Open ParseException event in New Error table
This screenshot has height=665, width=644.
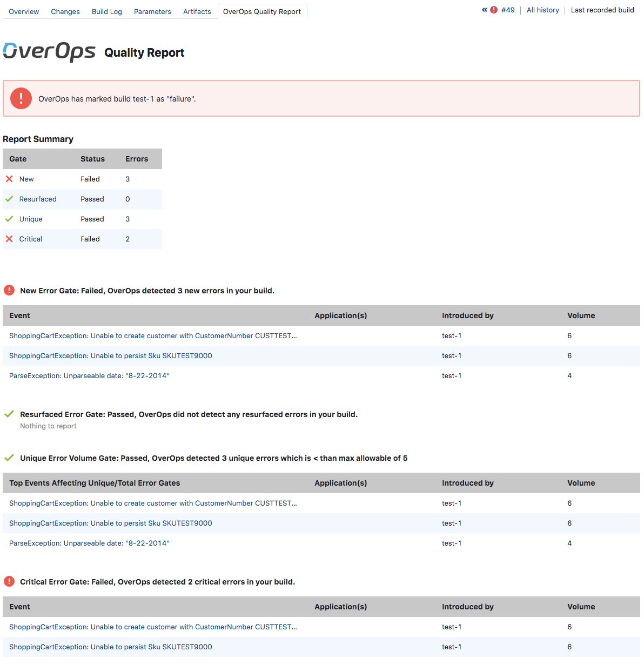(89, 375)
